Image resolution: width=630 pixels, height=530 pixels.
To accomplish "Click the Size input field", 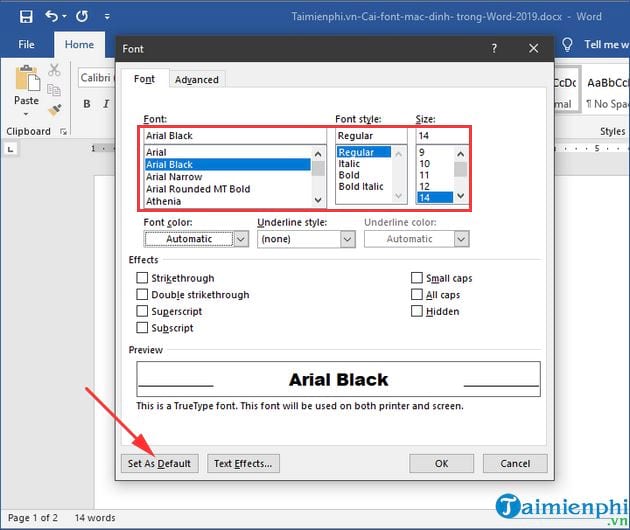I will point(442,136).
